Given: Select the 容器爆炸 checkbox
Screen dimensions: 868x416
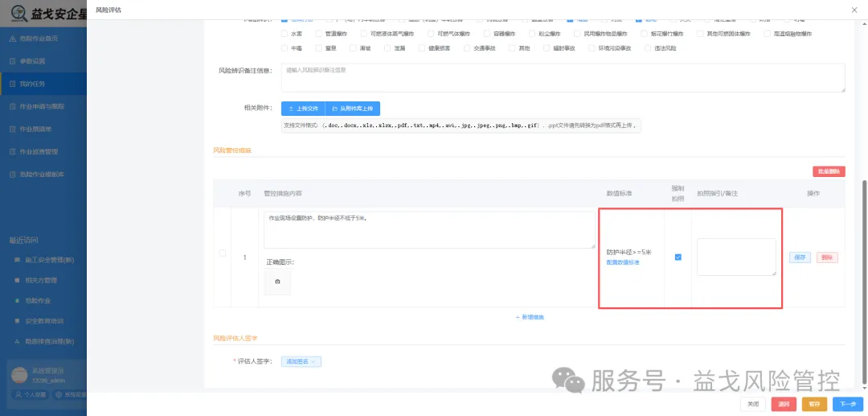Looking at the screenshot, I should tap(486, 34).
